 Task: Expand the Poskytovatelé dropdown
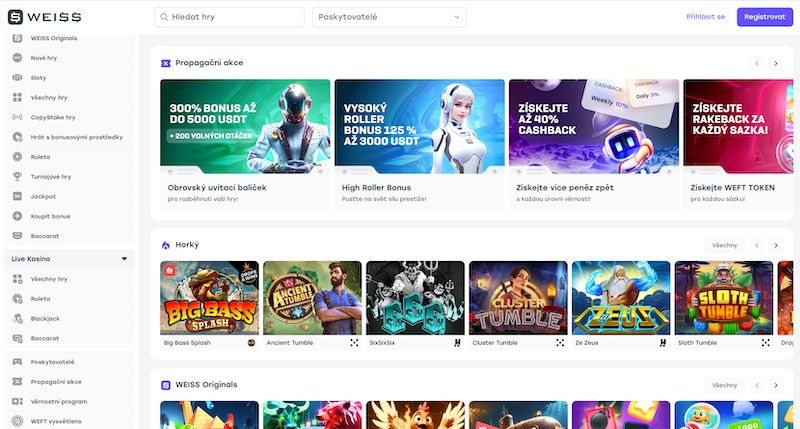coord(389,17)
